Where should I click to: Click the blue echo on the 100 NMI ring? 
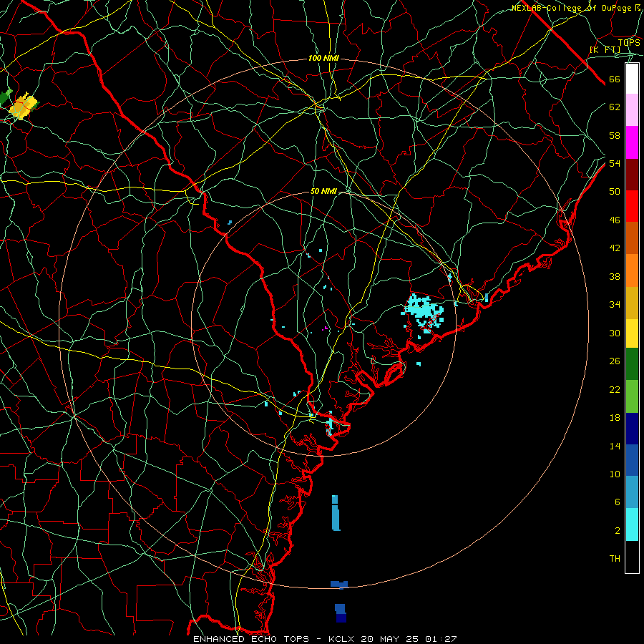point(339,585)
